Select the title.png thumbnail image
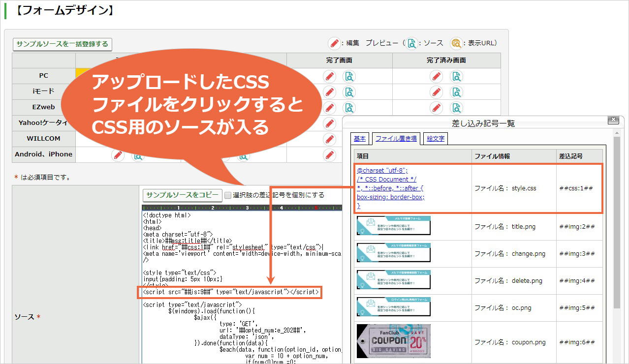 pyautogui.click(x=394, y=226)
